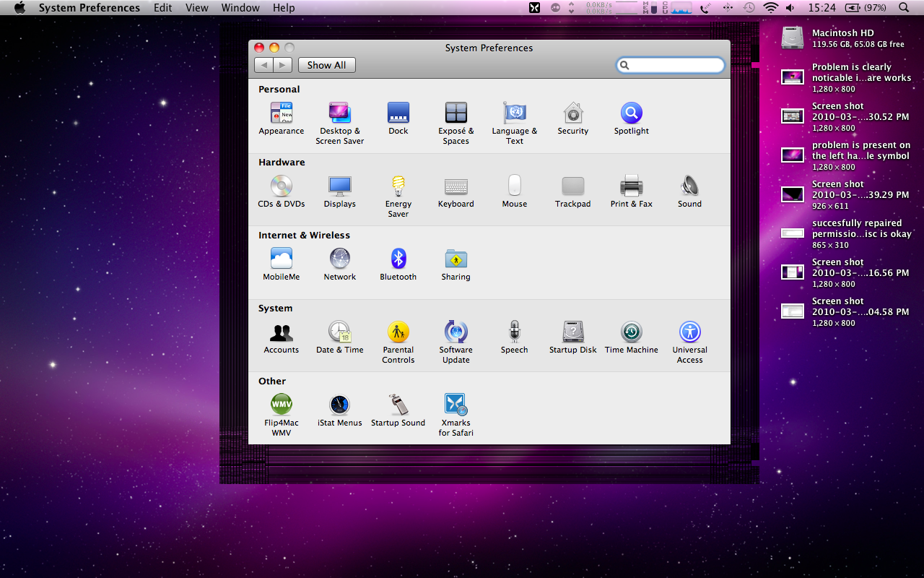Open CDs & DVDs preferences
The width and height of the screenshot is (924, 578).
pos(282,191)
